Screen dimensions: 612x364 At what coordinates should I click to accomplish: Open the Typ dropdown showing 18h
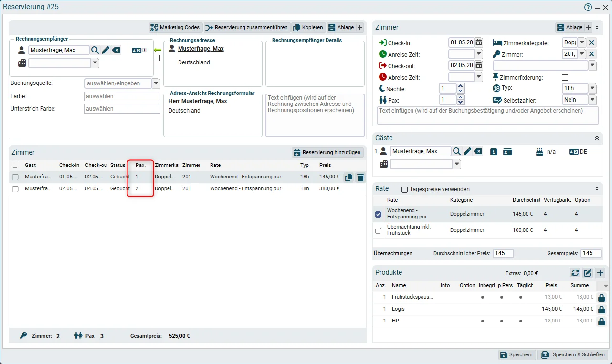pos(592,88)
